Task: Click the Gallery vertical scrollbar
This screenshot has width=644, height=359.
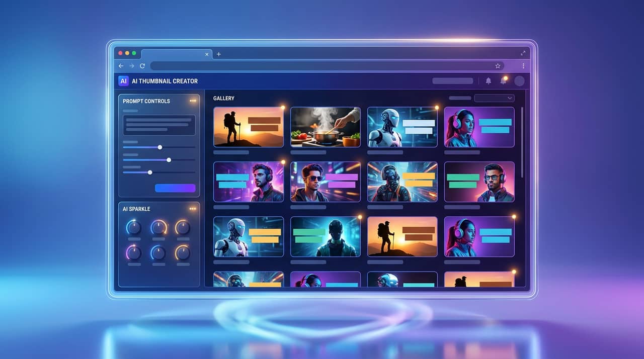Action: 522,142
